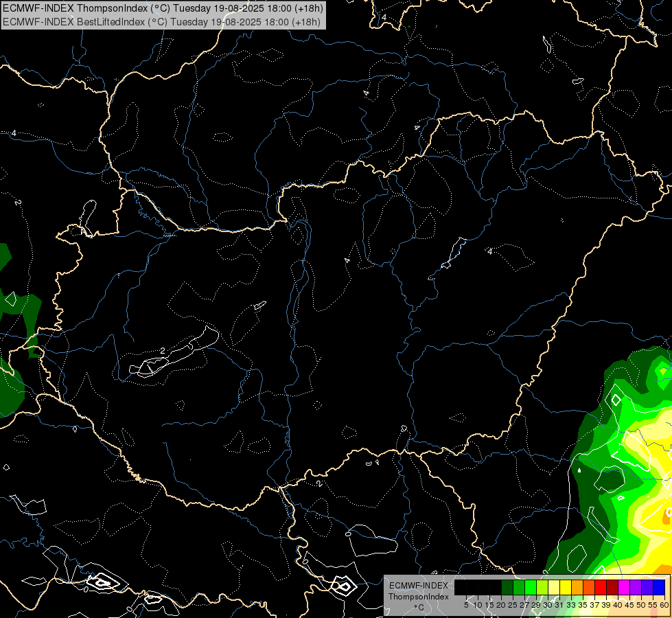The height and width of the screenshot is (618, 672).
Task: Click legend tick value 27
Action: click(x=525, y=605)
